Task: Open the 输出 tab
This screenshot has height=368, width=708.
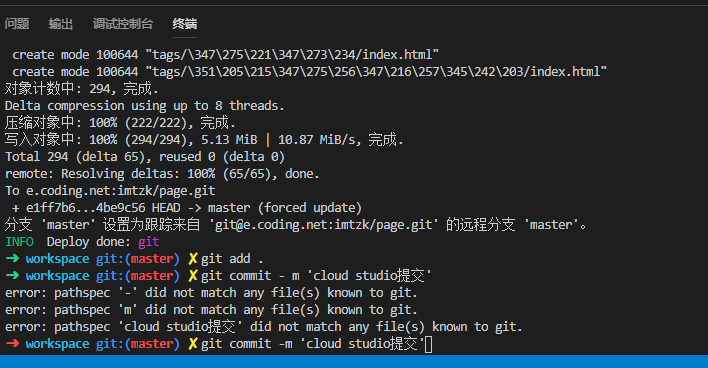Action: pyautogui.click(x=61, y=23)
